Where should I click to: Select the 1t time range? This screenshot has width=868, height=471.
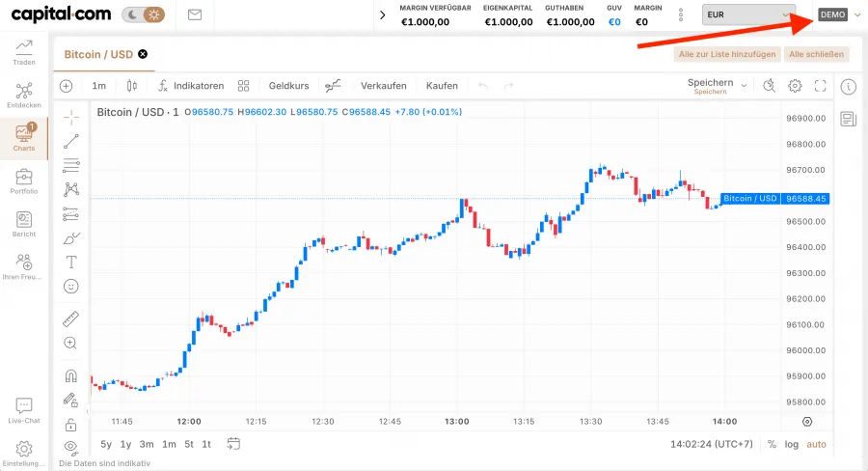coord(206,444)
